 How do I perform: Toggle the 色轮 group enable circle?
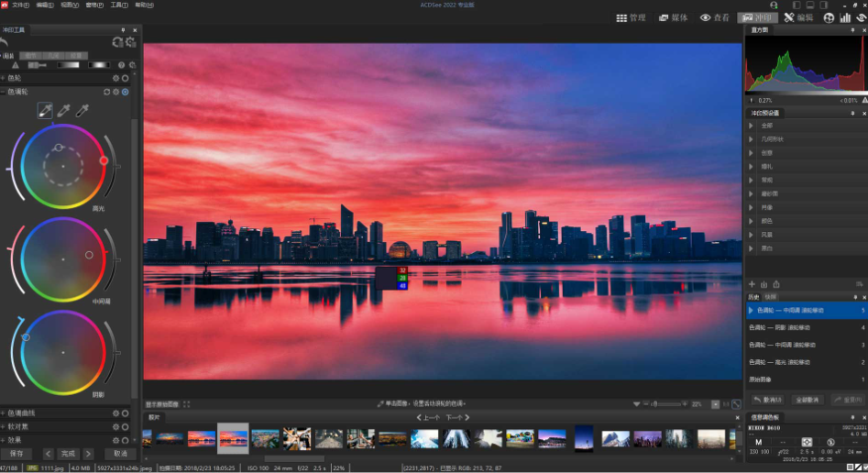pos(126,78)
